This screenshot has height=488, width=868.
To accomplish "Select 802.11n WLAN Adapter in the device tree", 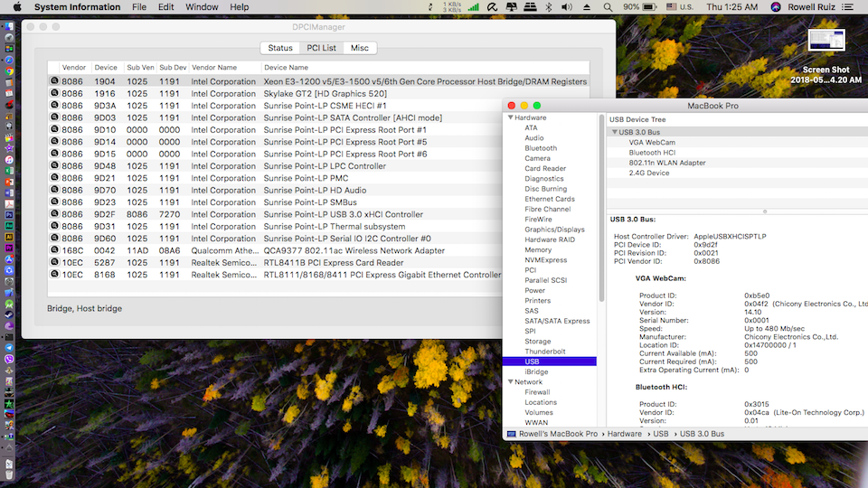I will (667, 163).
